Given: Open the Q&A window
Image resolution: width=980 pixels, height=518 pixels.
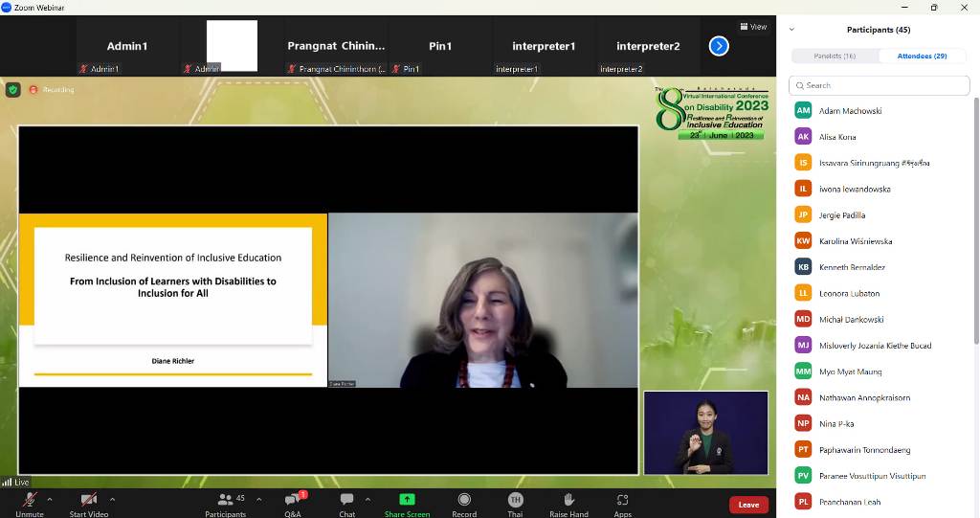Looking at the screenshot, I should (x=293, y=505).
